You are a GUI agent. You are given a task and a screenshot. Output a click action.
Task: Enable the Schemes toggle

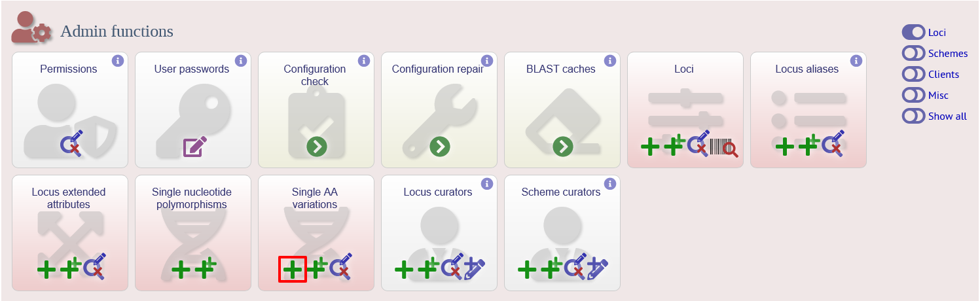tap(913, 53)
